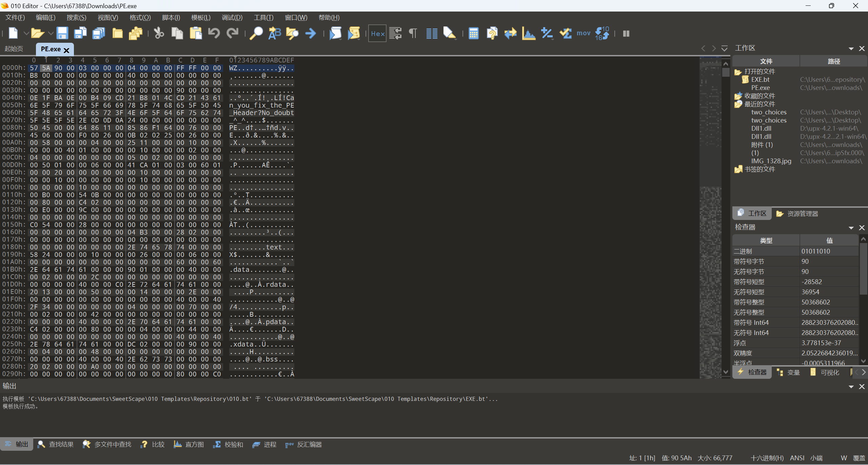Close the 输出 panel
This screenshot has width=868, height=465.
click(862, 387)
